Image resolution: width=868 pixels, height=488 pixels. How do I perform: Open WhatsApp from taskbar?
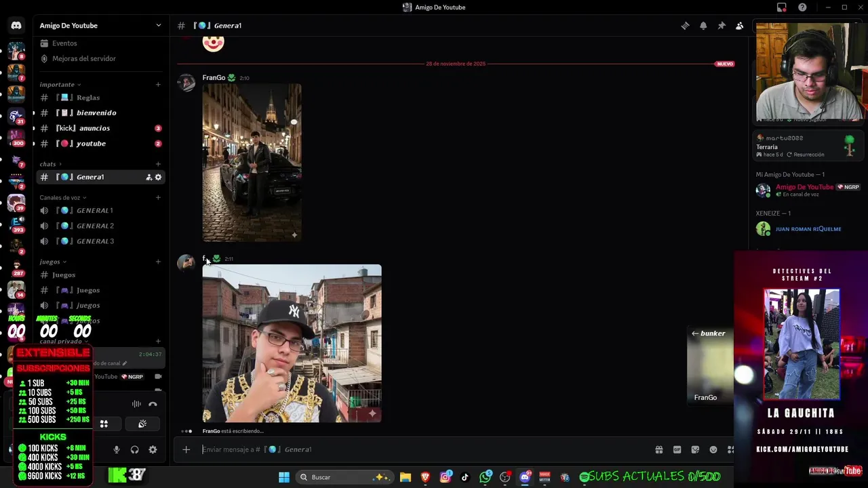pos(486,477)
